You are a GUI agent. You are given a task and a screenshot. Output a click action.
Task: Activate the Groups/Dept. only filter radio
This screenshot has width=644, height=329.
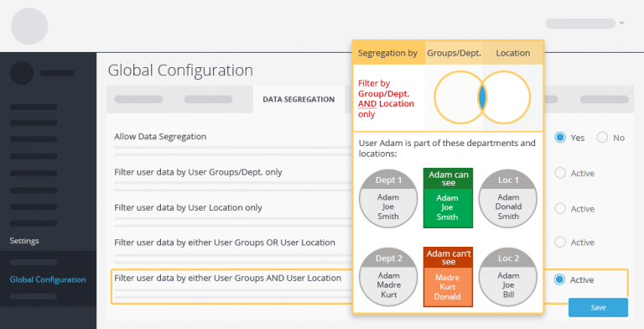click(560, 173)
